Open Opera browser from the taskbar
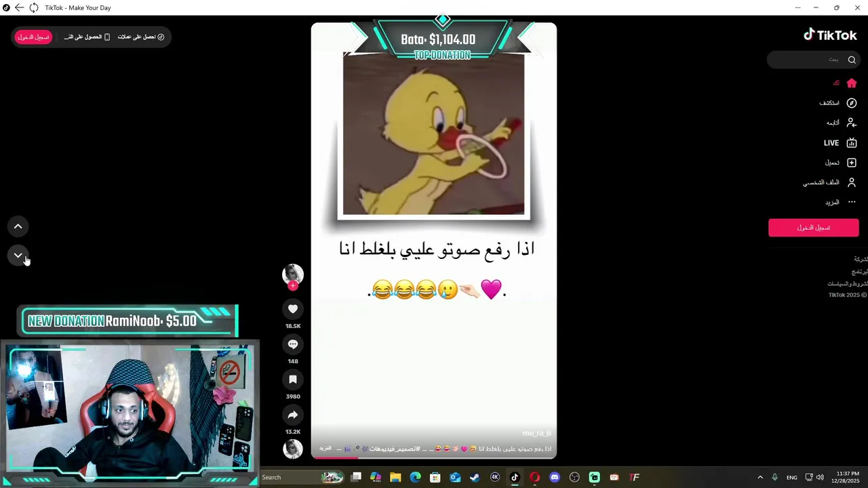868x488 pixels. coord(534,477)
